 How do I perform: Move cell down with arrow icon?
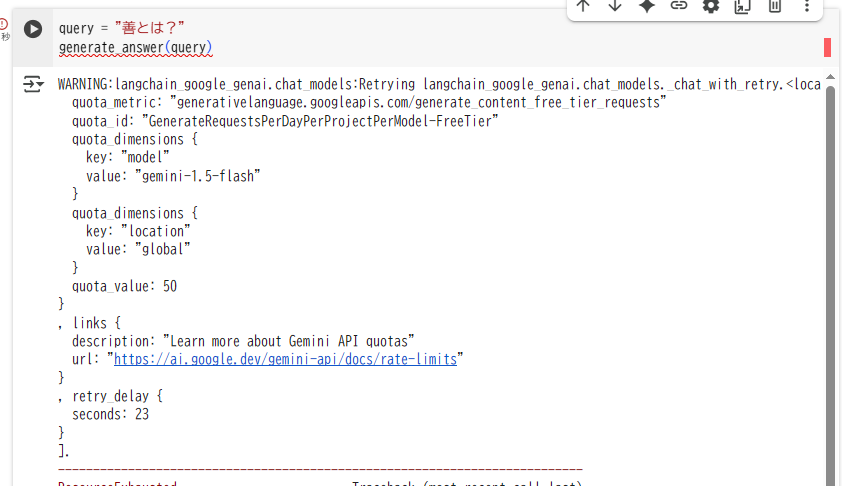tap(615, 6)
